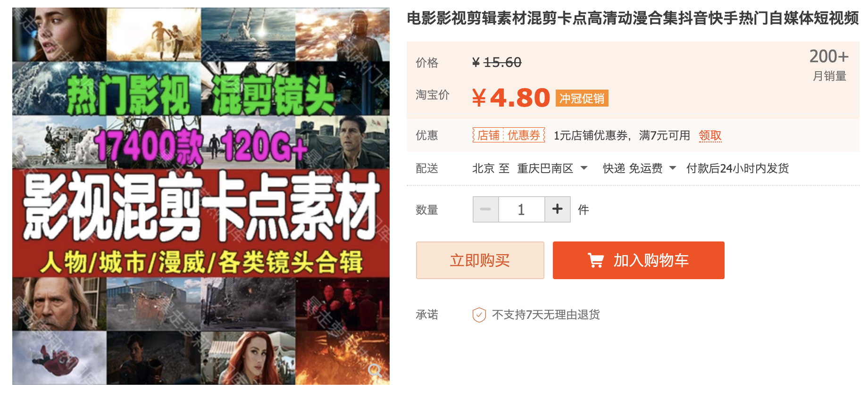
Task: Click the shield guarantee icon beside 不支持7天无理由退货
Action: 479,315
